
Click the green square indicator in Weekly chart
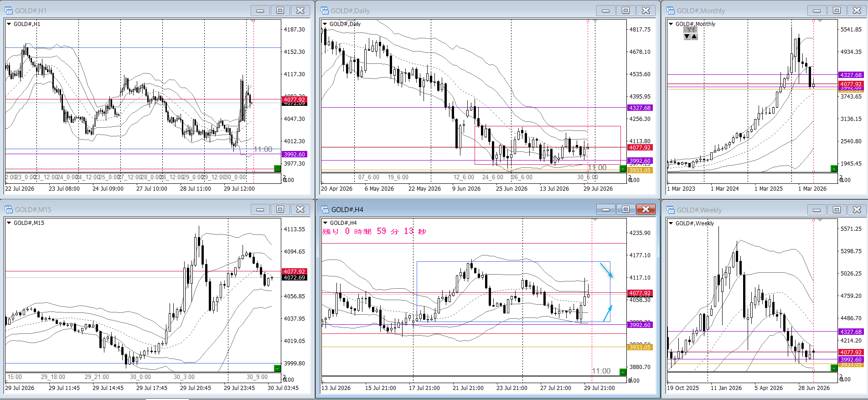click(x=834, y=368)
